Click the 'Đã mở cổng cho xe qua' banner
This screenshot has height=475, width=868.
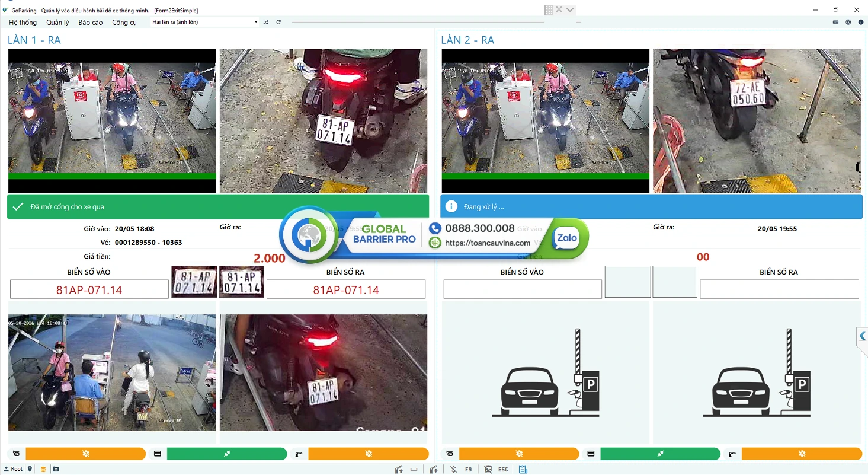tap(218, 206)
